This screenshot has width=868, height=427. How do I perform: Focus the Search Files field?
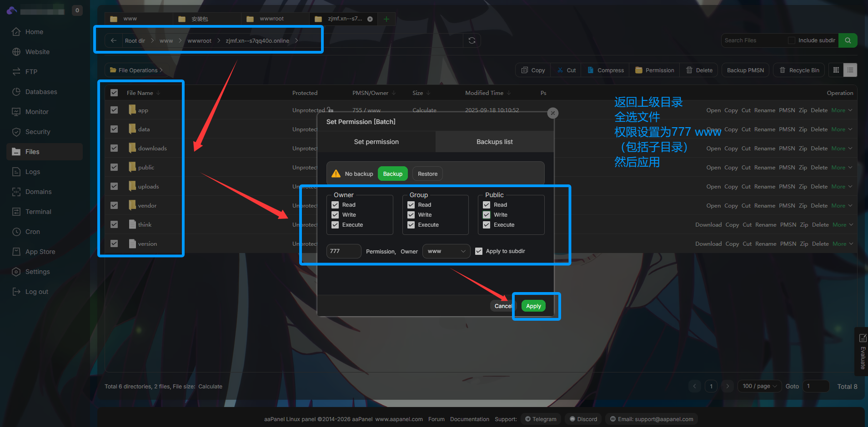tap(753, 40)
